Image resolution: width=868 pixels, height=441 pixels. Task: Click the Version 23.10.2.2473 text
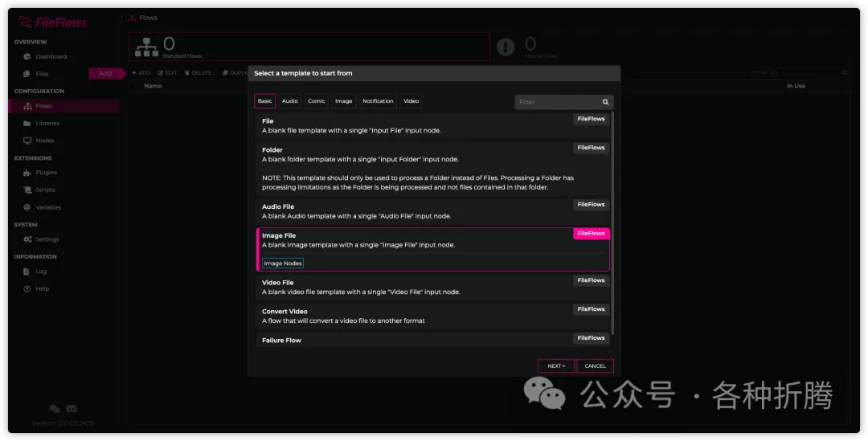pyautogui.click(x=63, y=423)
